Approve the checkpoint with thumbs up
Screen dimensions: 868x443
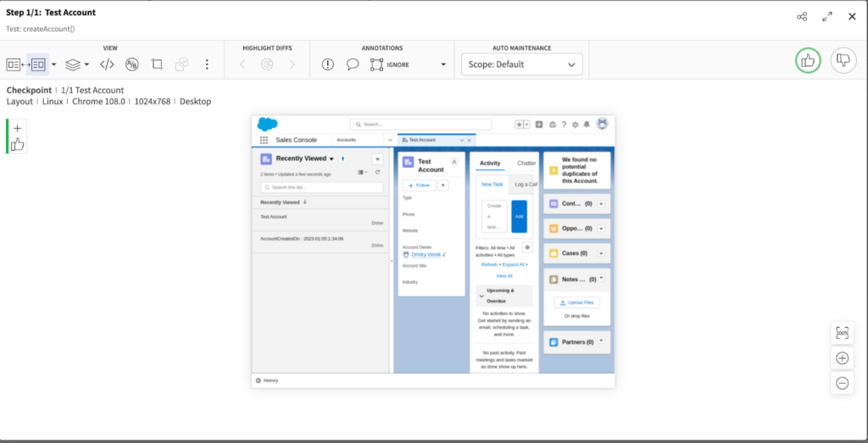point(809,61)
